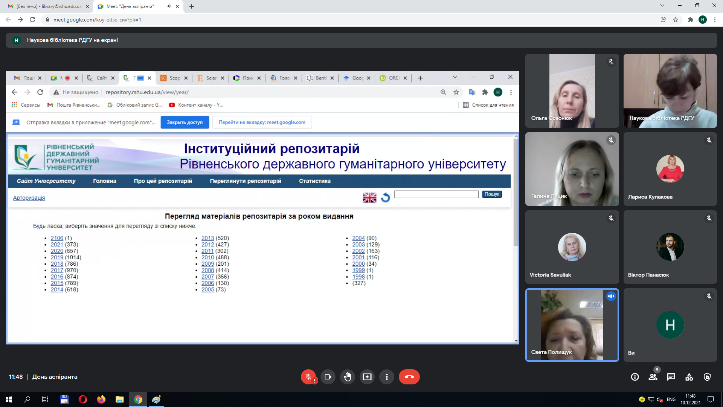Open host controls lock icon
This screenshot has width=723, height=407.
tap(707, 377)
